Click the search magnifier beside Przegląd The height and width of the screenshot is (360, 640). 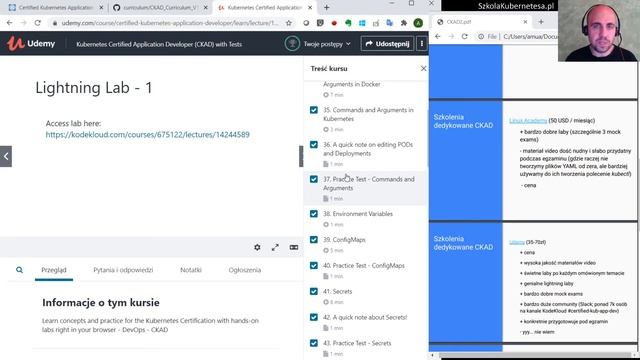(19, 270)
